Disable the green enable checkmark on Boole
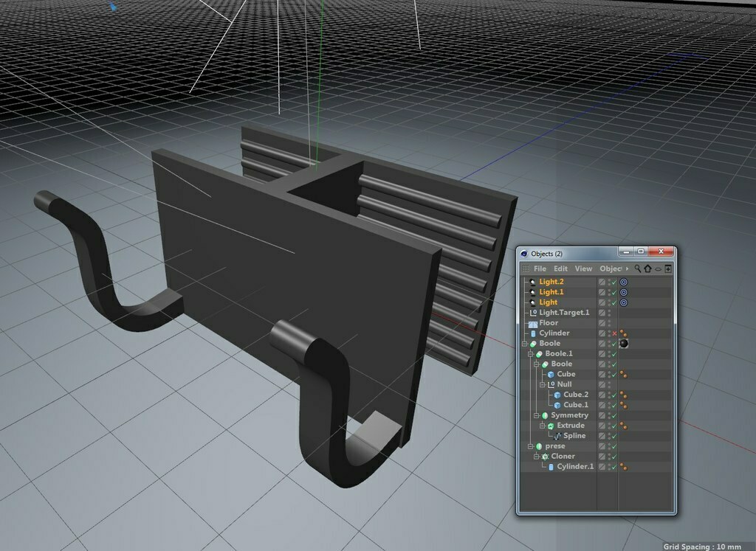Image resolution: width=756 pixels, height=551 pixels. pos(614,344)
